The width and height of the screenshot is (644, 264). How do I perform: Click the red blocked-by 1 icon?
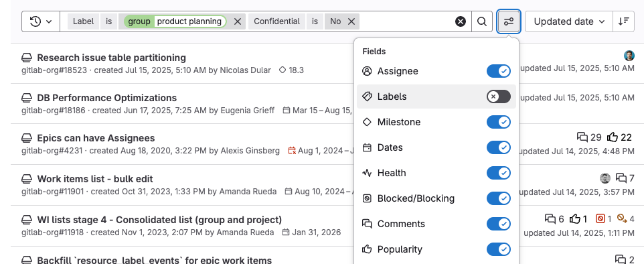(603, 218)
